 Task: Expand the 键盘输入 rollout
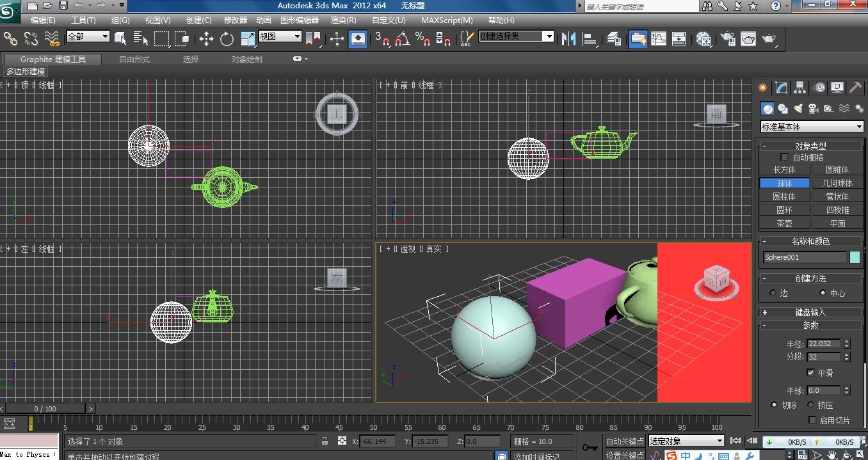tap(810, 312)
